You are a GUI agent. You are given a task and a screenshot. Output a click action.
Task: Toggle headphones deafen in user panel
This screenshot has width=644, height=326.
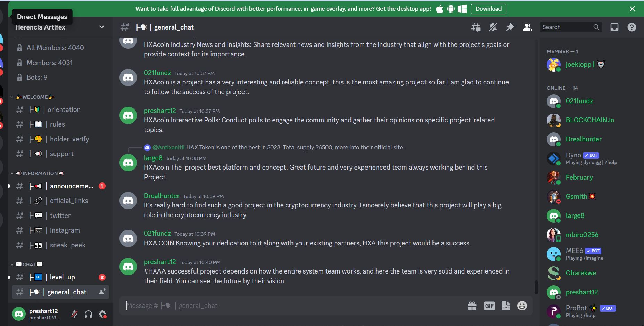point(89,314)
